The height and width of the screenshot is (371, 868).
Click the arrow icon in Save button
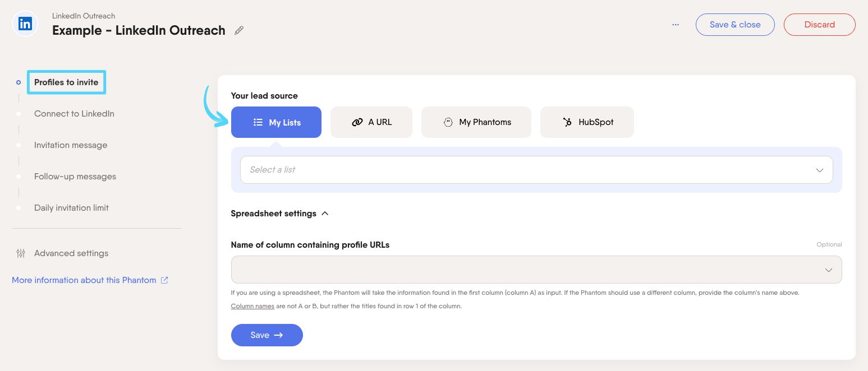click(x=278, y=335)
